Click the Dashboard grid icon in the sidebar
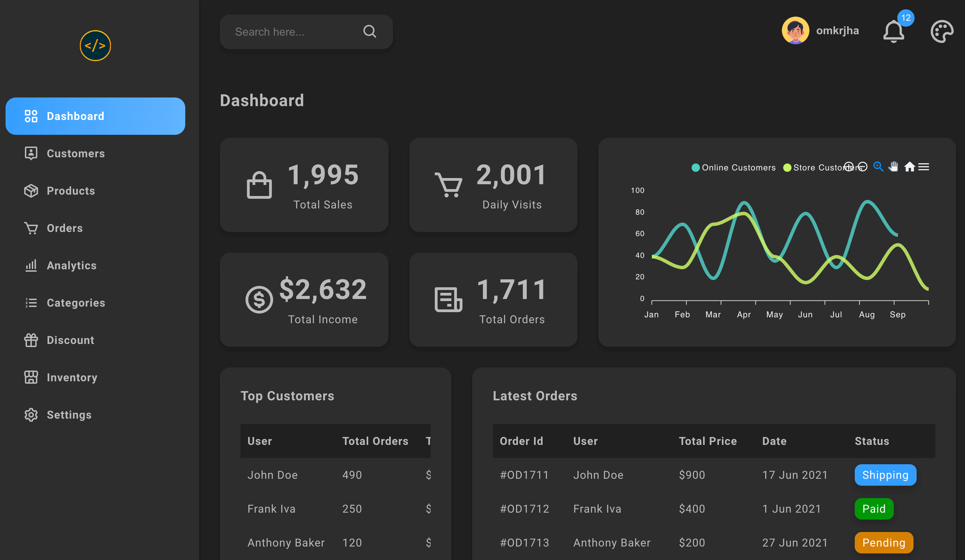The height and width of the screenshot is (560, 965). (x=31, y=116)
